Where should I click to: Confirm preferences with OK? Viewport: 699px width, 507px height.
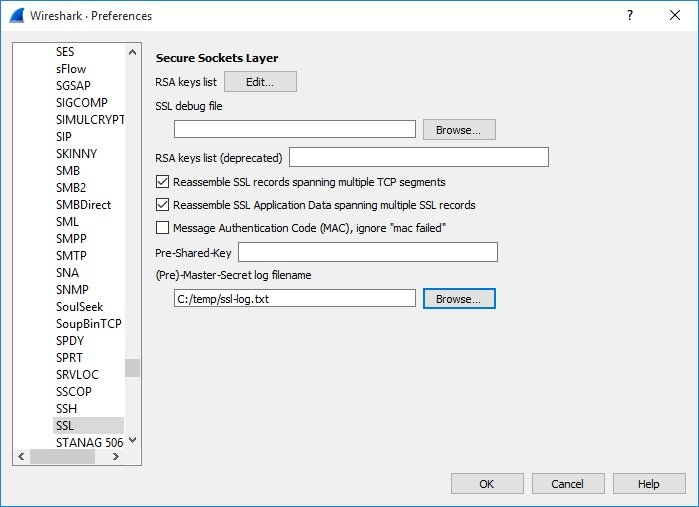(487, 484)
